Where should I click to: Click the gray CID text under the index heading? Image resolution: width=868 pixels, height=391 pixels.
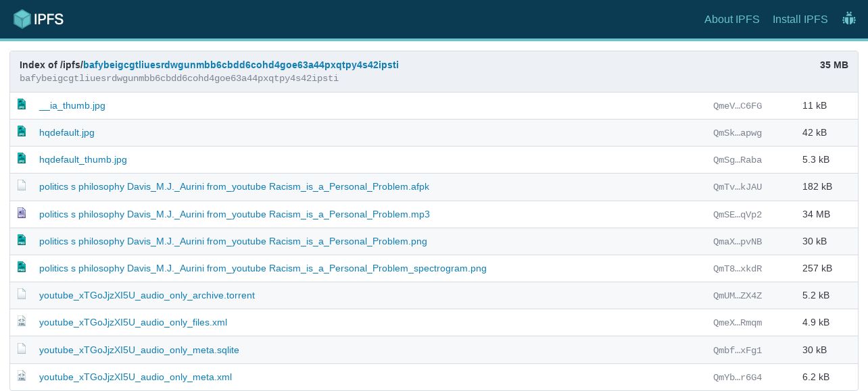pyautogui.click(x=179, y=78)
